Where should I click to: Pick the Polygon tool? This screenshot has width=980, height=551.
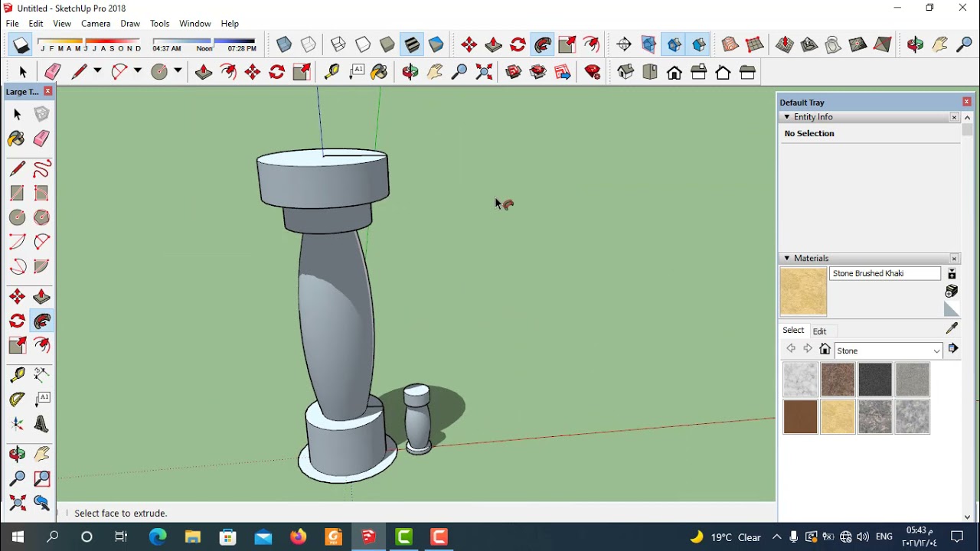[x=41, y=217]
